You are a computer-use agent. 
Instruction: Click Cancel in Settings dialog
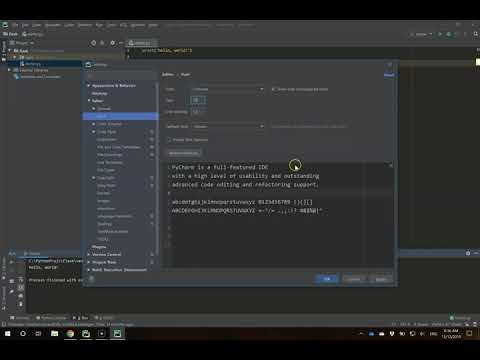(353, 279)
